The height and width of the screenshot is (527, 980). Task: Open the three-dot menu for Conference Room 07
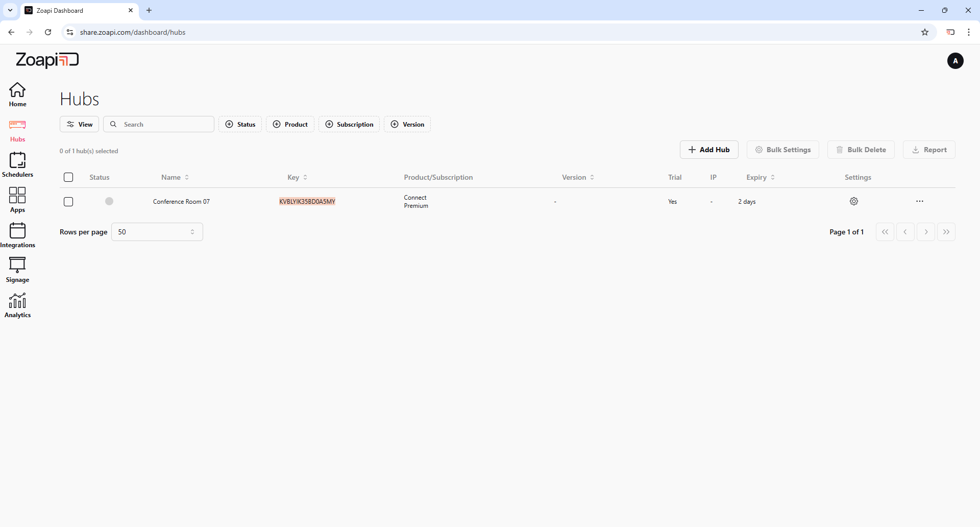[920, 201]
